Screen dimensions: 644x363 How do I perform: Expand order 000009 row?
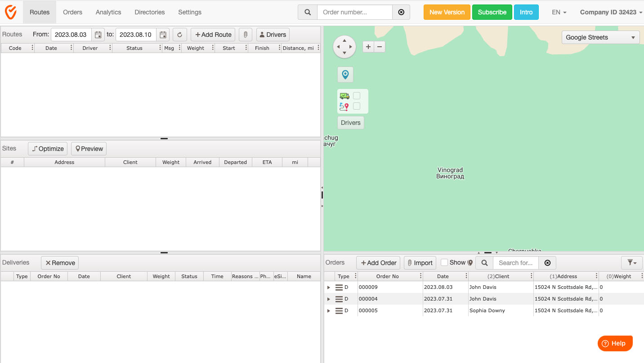329,287
